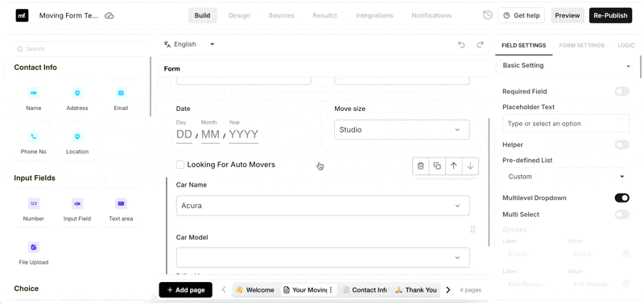Screen dimensions: 644x303
Task: Open the Integrations tab
Action: (x=374, y=15)
